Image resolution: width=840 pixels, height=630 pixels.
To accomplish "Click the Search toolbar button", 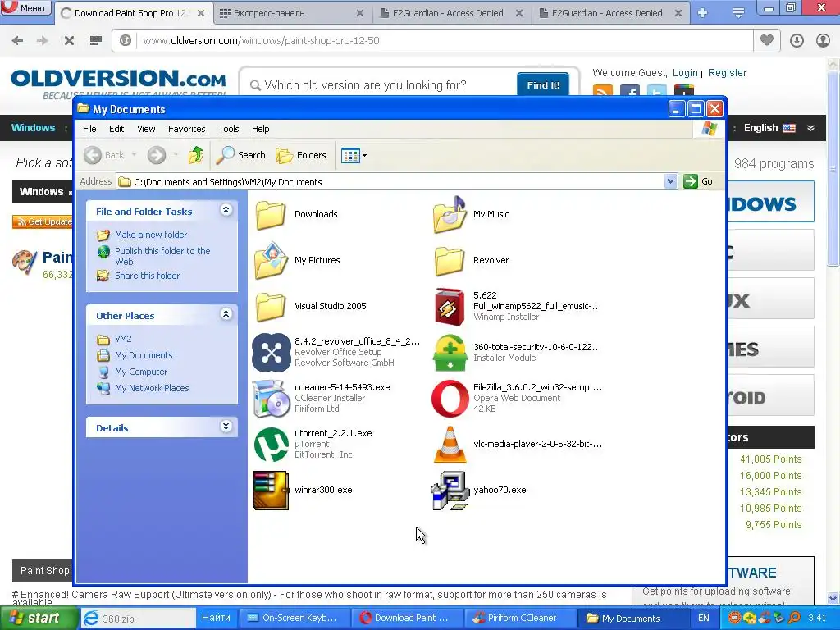I will point(240,155).
